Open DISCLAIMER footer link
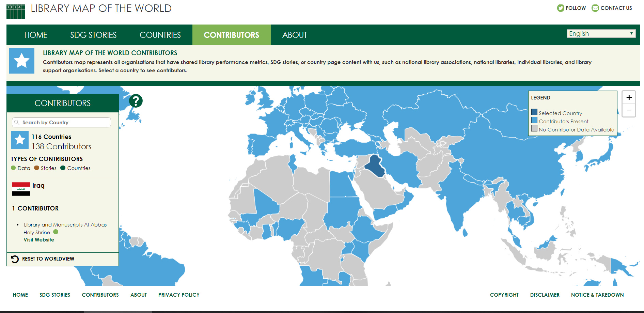Screen dimensions: 644x313 (x=545, y=295)
